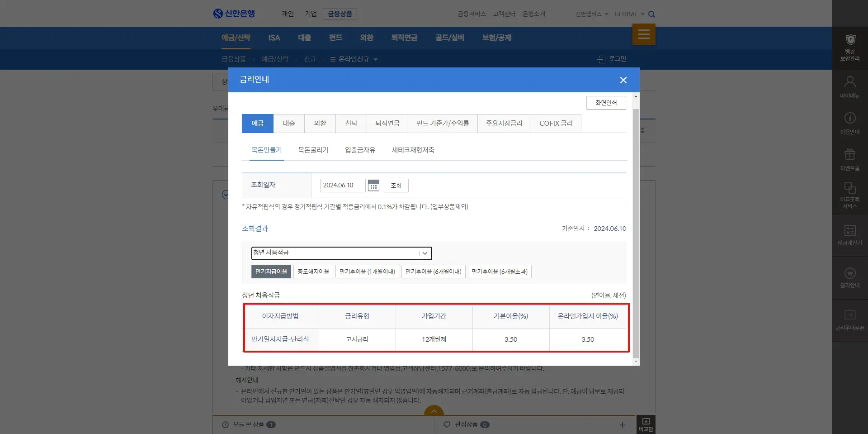Click the 오늘 본 상품 clock icon
This screenshot has width=868, height=434.
coord(225,424)
